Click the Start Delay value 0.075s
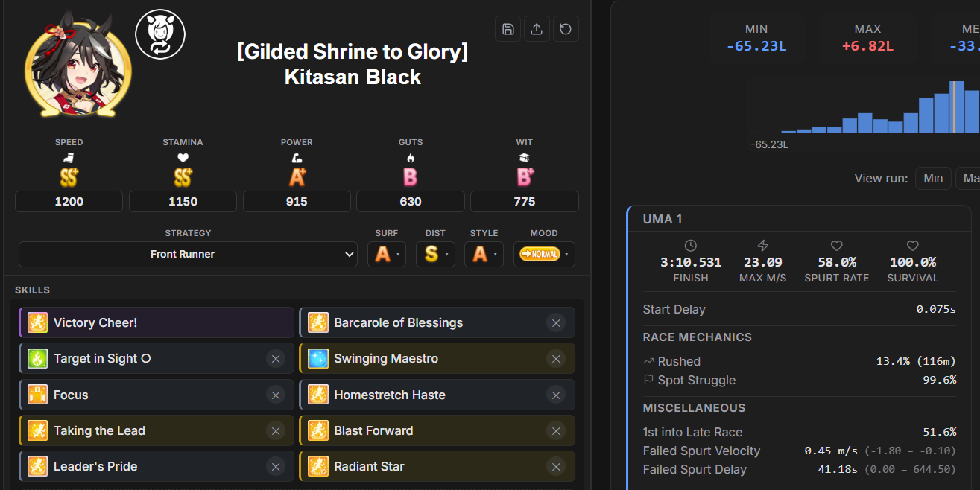 click(x=936, y=309)
